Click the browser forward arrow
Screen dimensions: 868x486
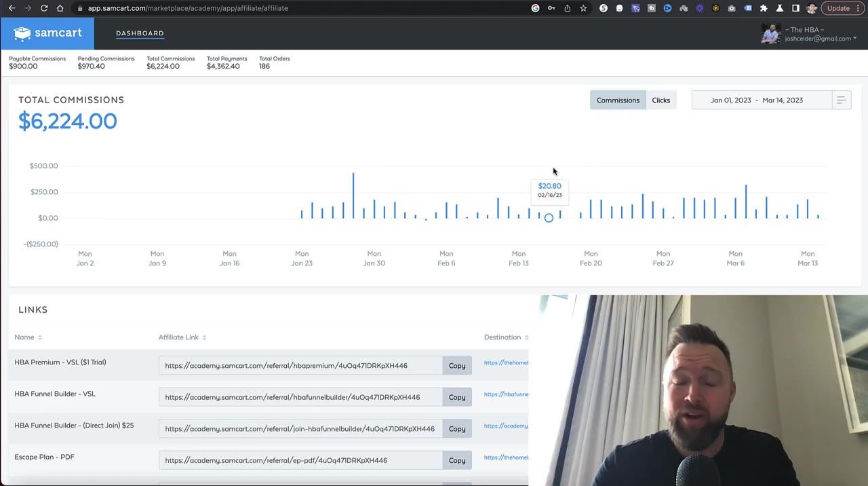[x=28, y=8]
